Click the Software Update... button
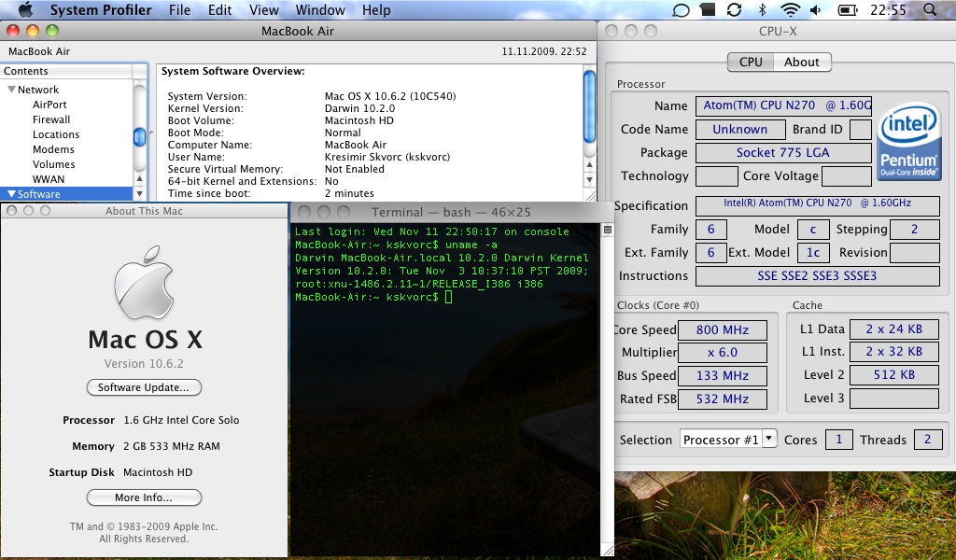Image resolution: width=956 pixels, height=560 pixels. [144, 387]
